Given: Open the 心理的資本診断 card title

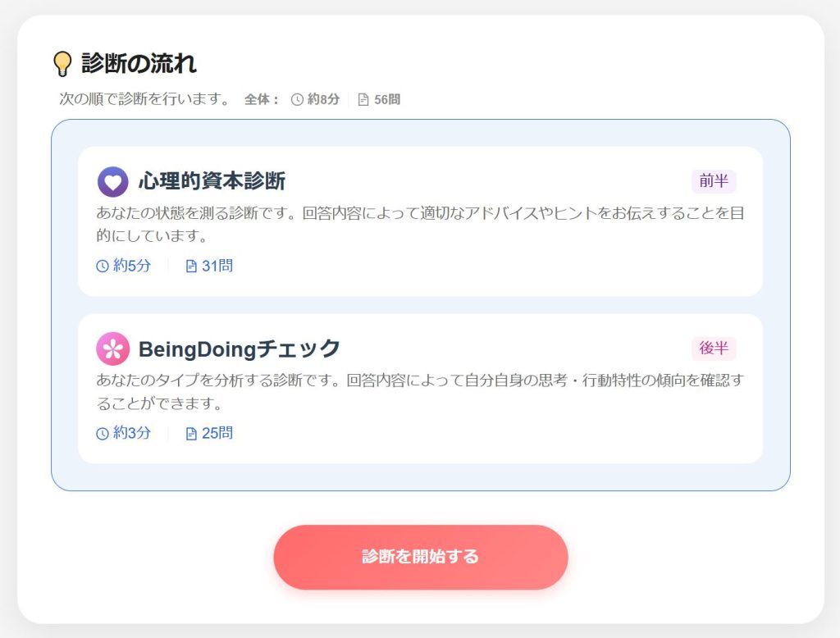Looking at the screenshot, I should [212, 181].
